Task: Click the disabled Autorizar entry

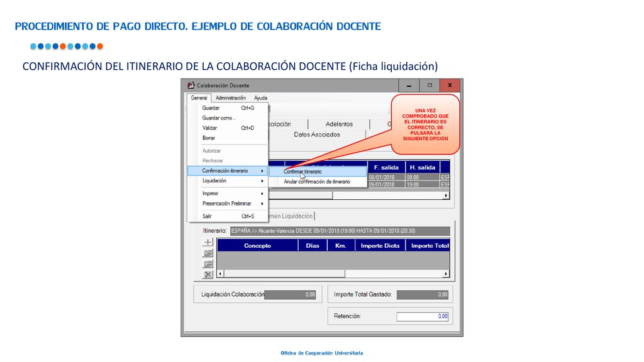Action: (x=228, y=151)
